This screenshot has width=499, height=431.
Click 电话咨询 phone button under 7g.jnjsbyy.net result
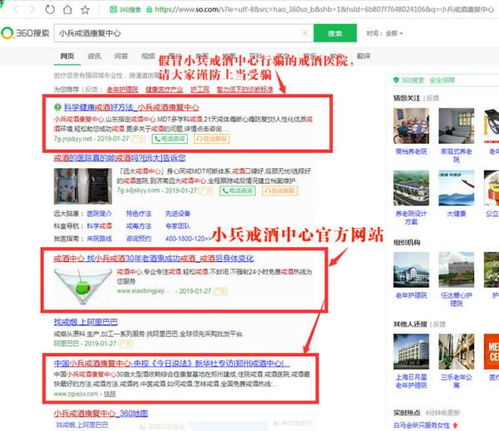tap(170, 139)
